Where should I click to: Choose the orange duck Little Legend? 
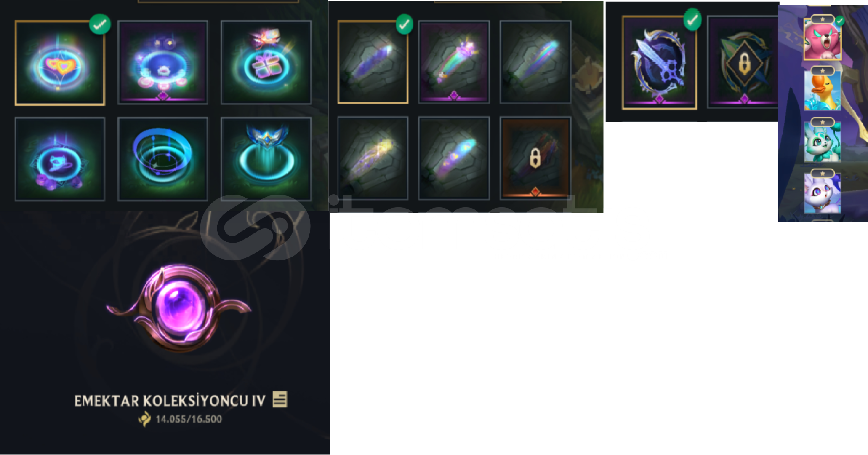(x=823, y=90)
